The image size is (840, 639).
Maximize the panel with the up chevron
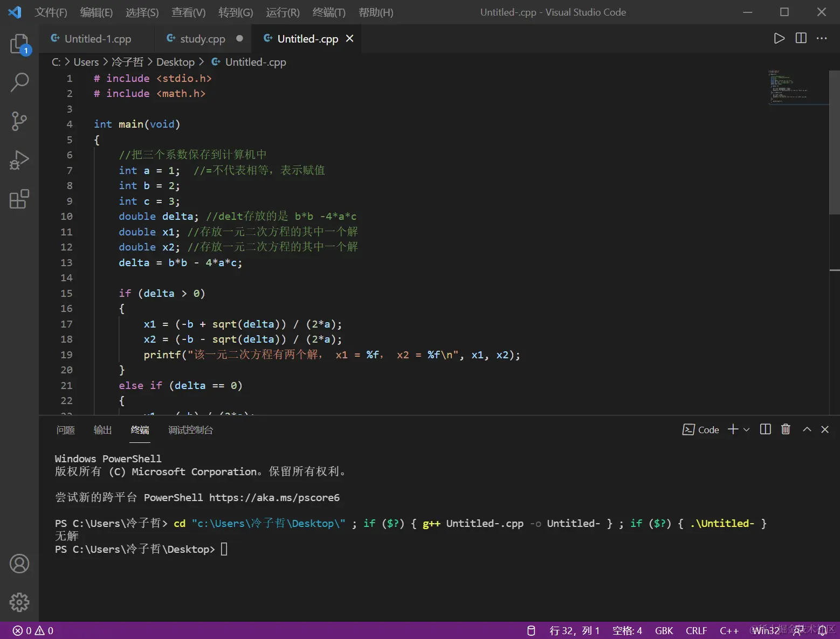(807, 429)
